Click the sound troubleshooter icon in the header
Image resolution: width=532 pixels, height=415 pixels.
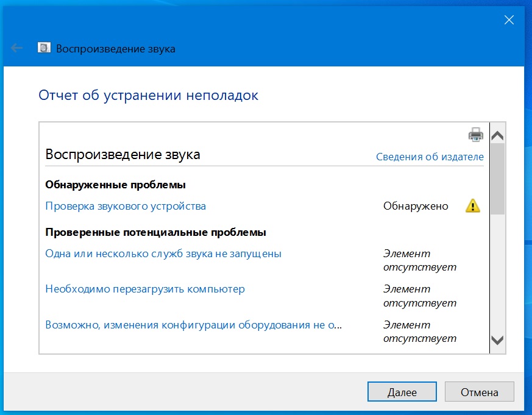click(x=44, y=48)
